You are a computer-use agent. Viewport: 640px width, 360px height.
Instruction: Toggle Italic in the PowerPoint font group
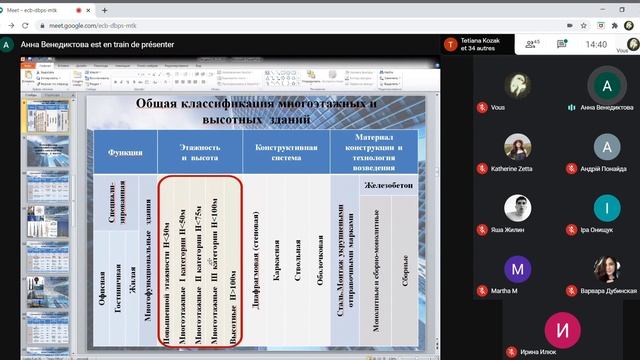coord(121,82)
